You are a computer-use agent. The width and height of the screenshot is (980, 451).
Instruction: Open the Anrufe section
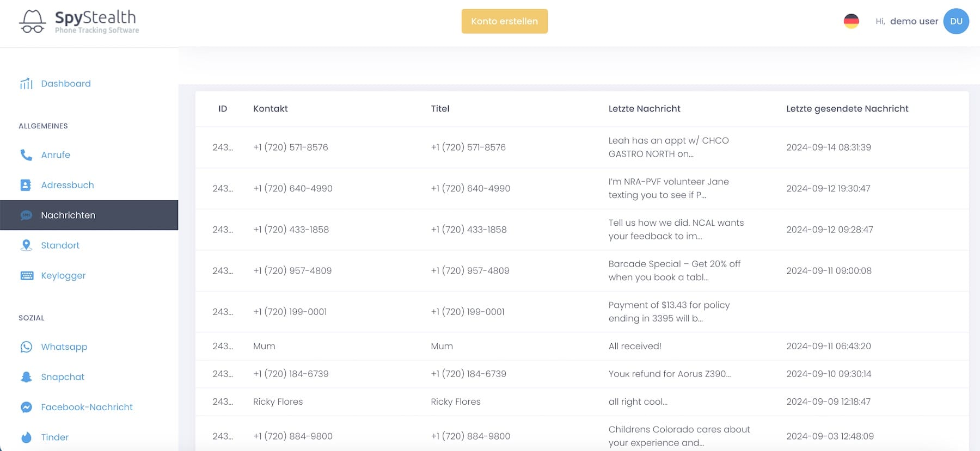click(x=56, y=155)
